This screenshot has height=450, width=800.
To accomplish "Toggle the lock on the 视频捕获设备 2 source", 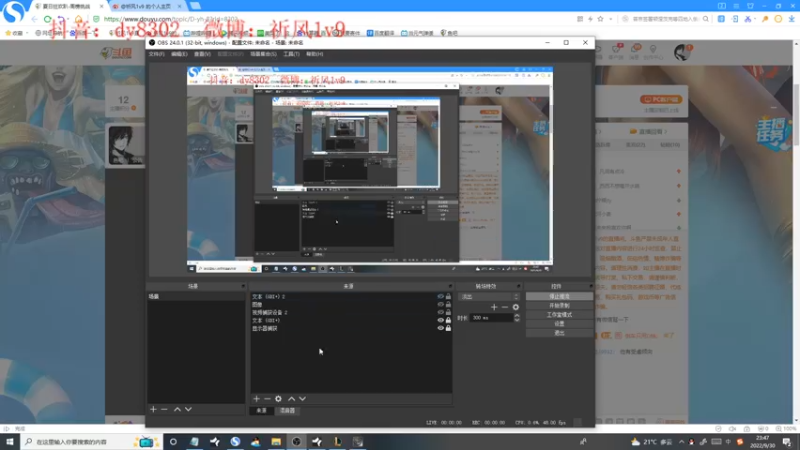I will pos(448,312).
